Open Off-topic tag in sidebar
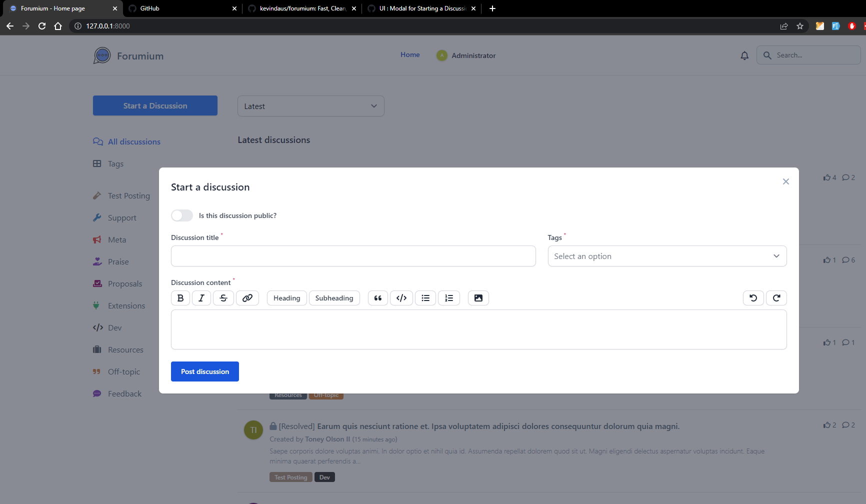This screenshot has height=504, width=866. tap(117, 372)
